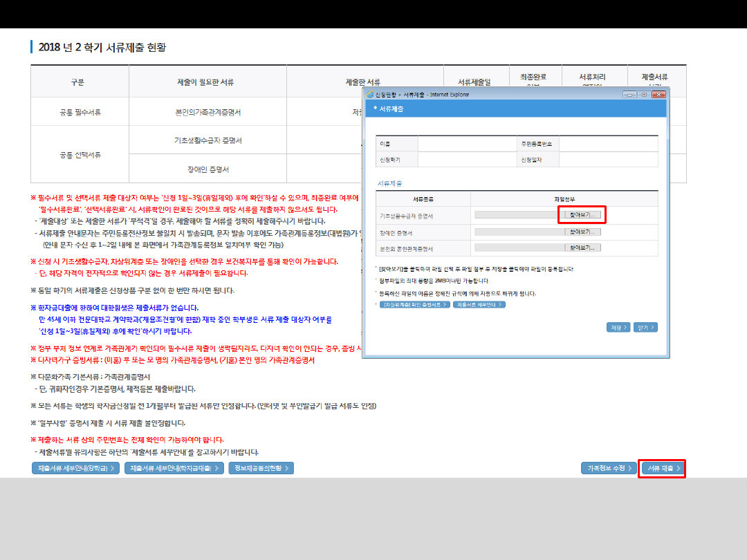747x560 pixels.
Task: Maximize the 서류제출 popup window
Action: [643, 94]
